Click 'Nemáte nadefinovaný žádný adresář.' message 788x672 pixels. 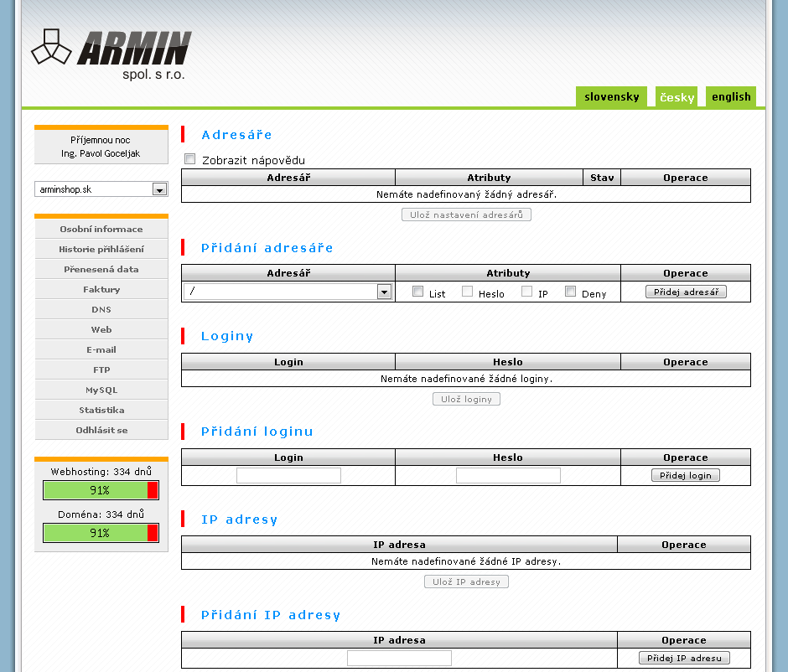(x=466, y=194)
